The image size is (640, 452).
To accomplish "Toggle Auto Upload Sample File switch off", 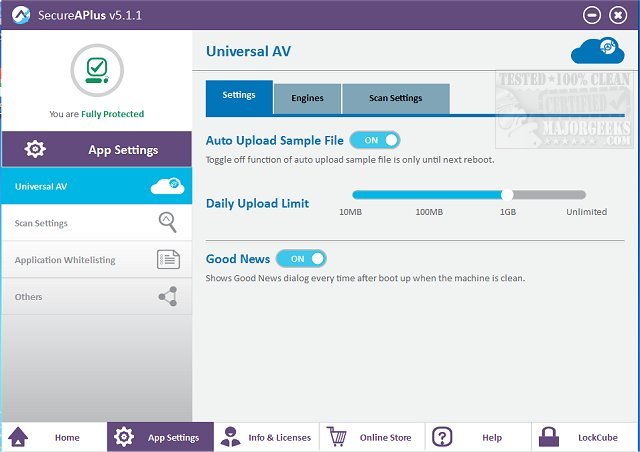I will 375,140.
